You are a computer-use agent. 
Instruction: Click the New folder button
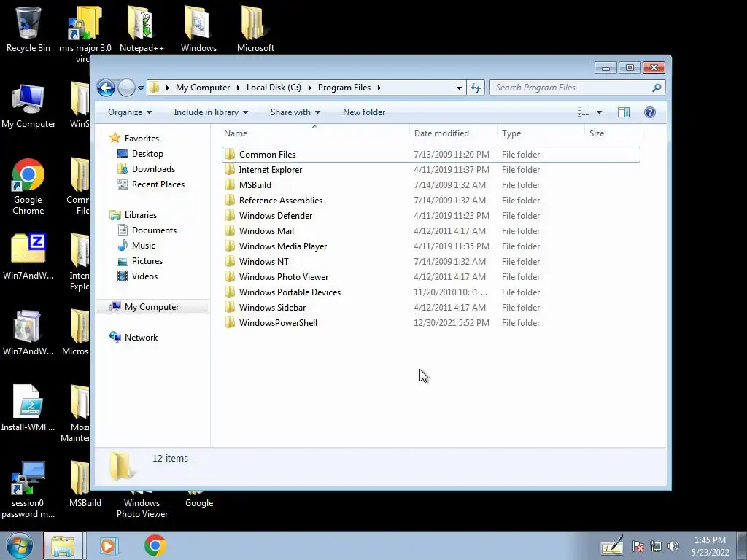click(x=364, y=112)
